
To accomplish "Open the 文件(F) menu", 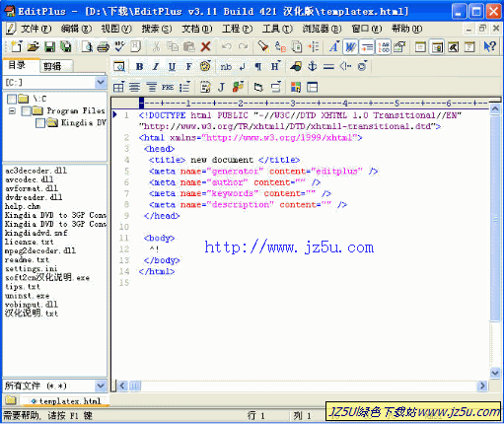I will [36, 29].
